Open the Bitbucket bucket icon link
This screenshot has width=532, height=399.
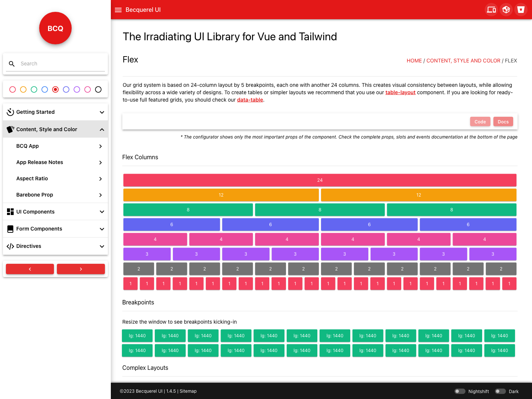(x=521, y=10)
